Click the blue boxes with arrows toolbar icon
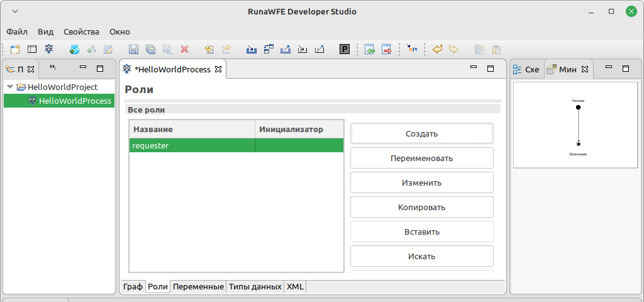 [x=269, y=50]
